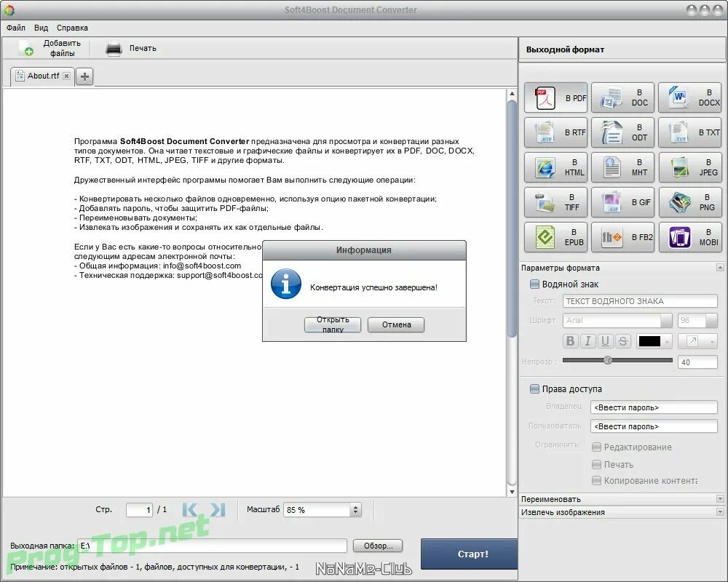Click the Владелец password field

[x=654, y=407]
